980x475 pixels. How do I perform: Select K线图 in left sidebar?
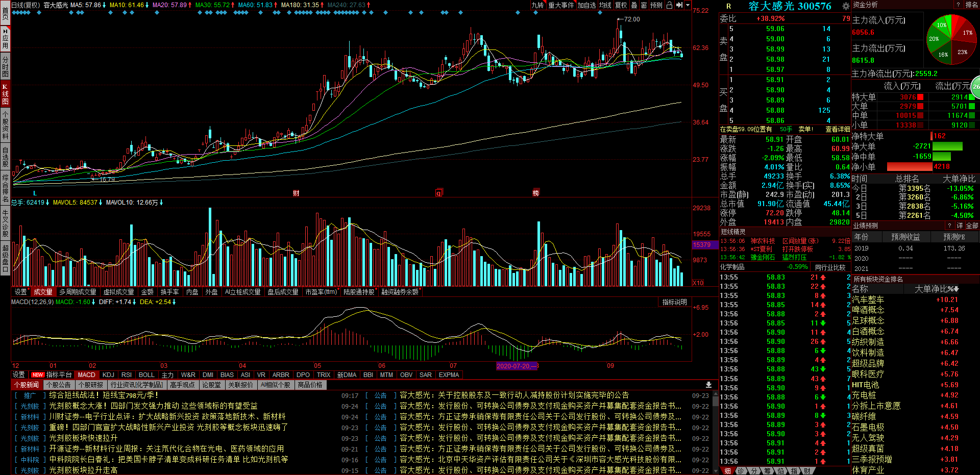5,93
